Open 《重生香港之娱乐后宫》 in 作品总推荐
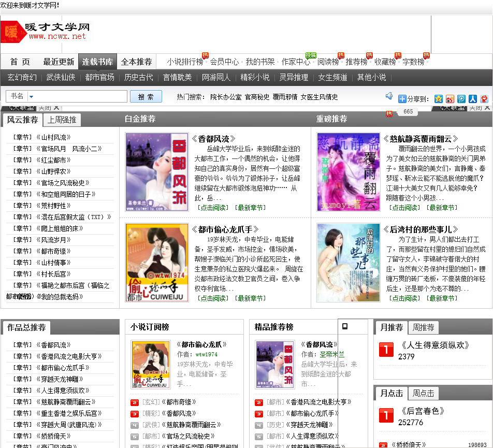This screenshot has height=448, width=493. pos(69,414)
